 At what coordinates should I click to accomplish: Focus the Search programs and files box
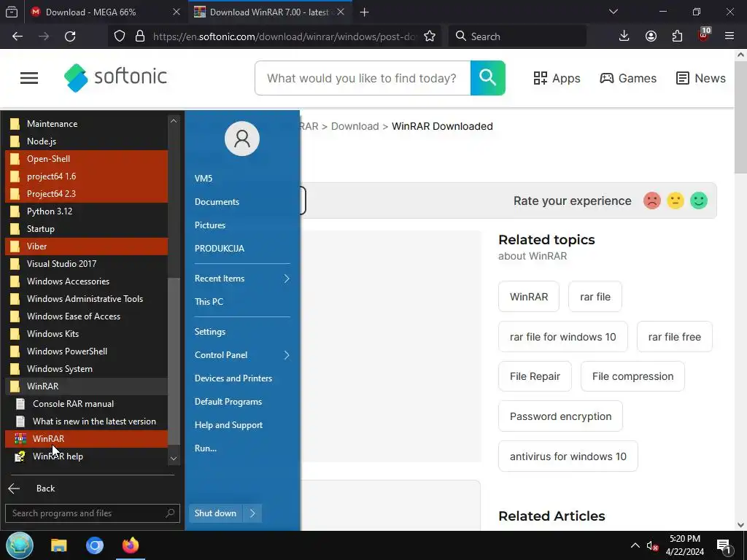[93, 513]
